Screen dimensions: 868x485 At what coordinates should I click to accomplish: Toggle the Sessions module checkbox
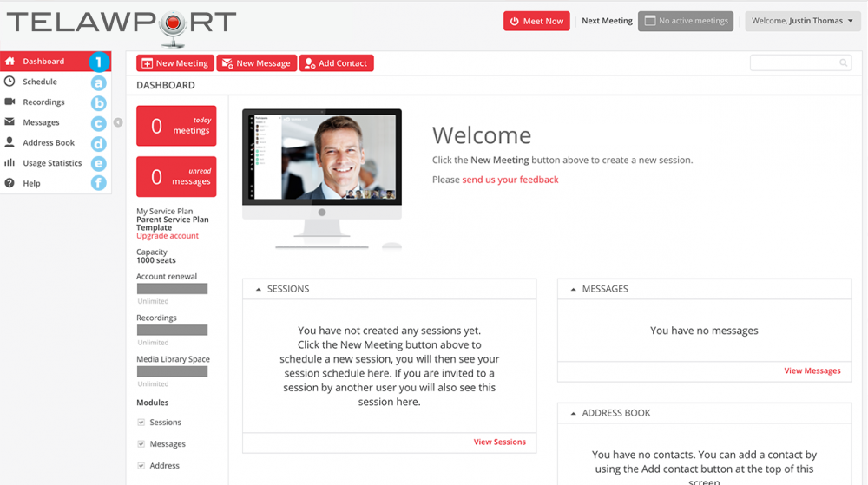click(x=141, y=422)
